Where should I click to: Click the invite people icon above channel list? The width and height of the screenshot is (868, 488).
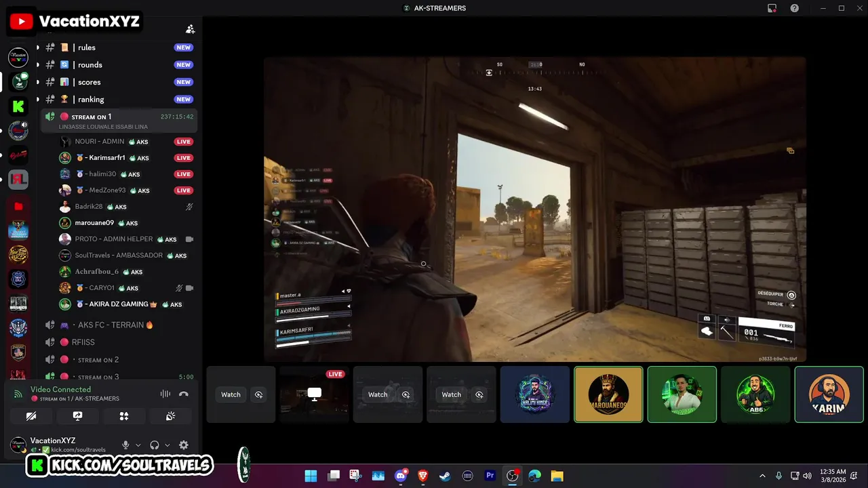tap(190, 29)
